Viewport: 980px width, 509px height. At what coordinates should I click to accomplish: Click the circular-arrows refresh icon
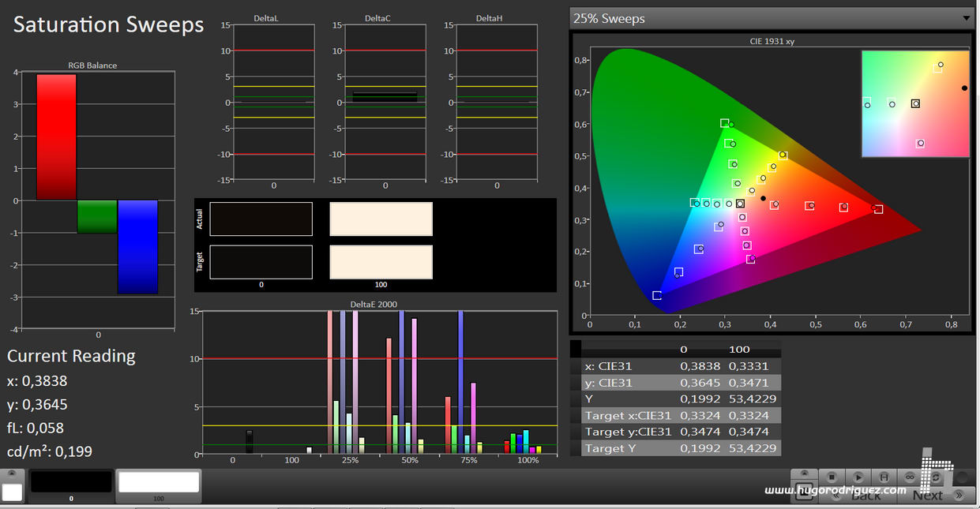coord(935,477)
